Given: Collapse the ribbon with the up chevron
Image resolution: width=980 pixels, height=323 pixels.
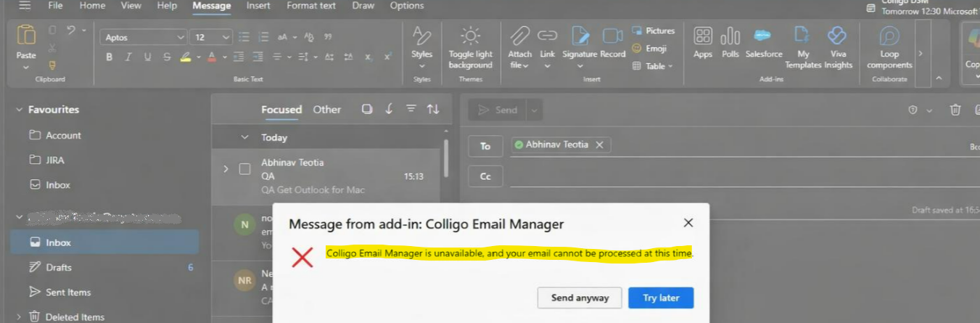Looking at the screenshot, I should (x=939, y=78).
